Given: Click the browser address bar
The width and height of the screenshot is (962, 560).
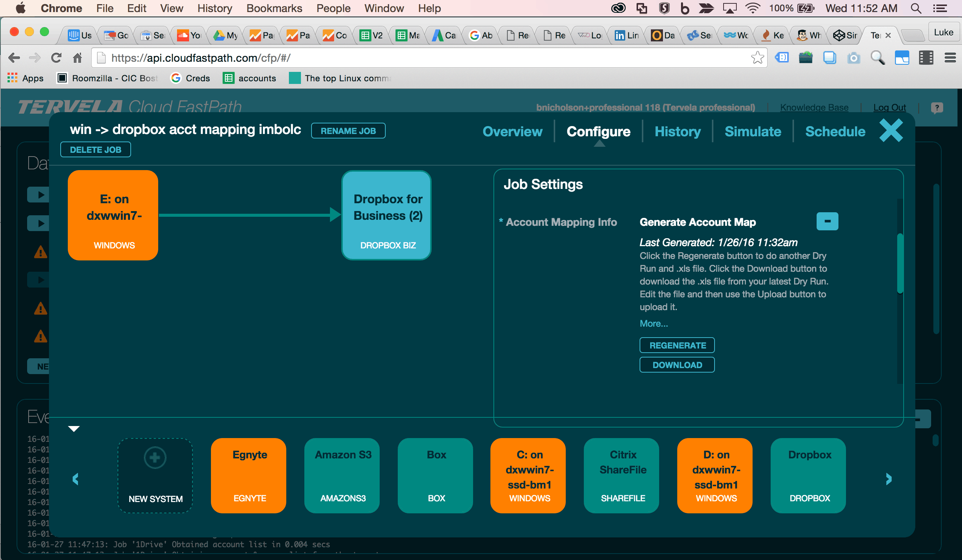Looking at the screenshot, I should tap(267, 58).
